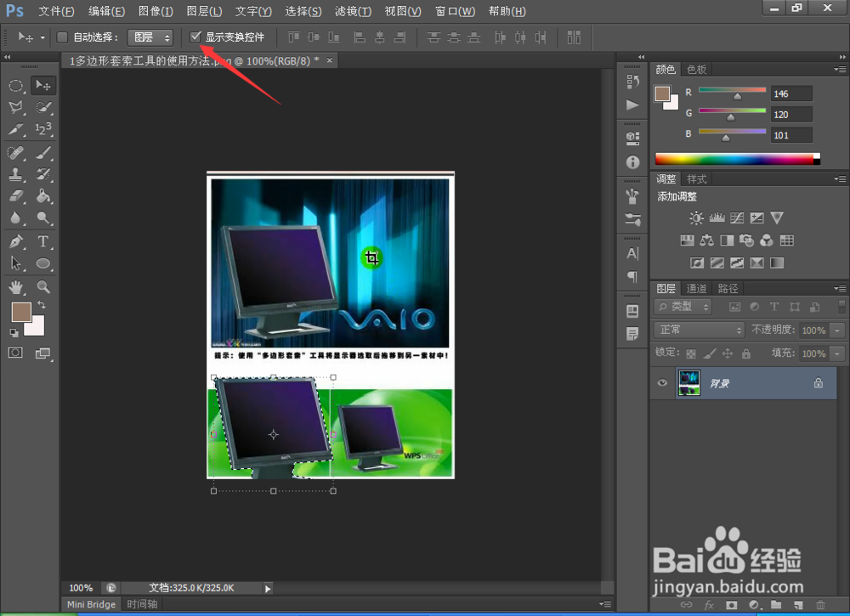
Task: Open the layers panel flyout menu
Action: (840, 288)
